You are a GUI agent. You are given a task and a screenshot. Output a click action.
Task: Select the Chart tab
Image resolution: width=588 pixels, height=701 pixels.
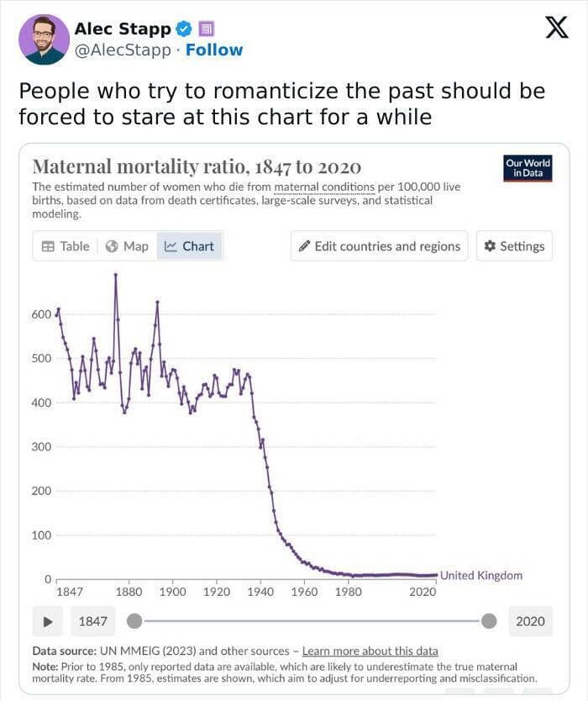click(190, 246)
